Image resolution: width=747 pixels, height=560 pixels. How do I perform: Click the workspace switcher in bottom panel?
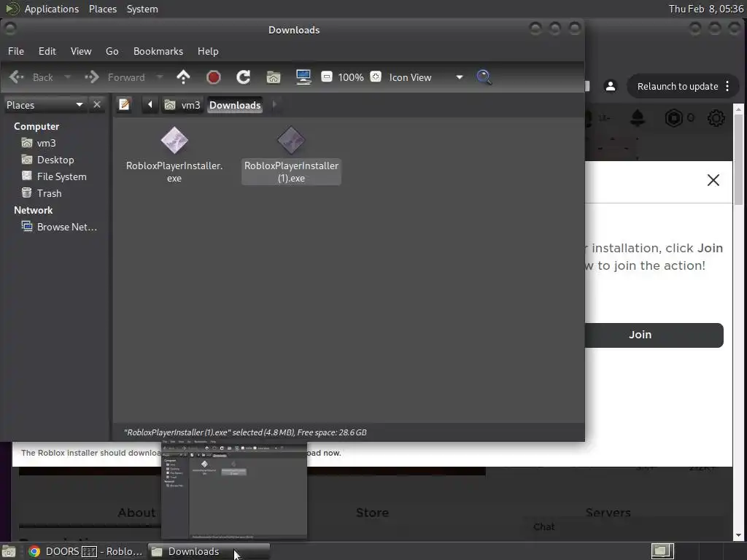click(662, 551)
